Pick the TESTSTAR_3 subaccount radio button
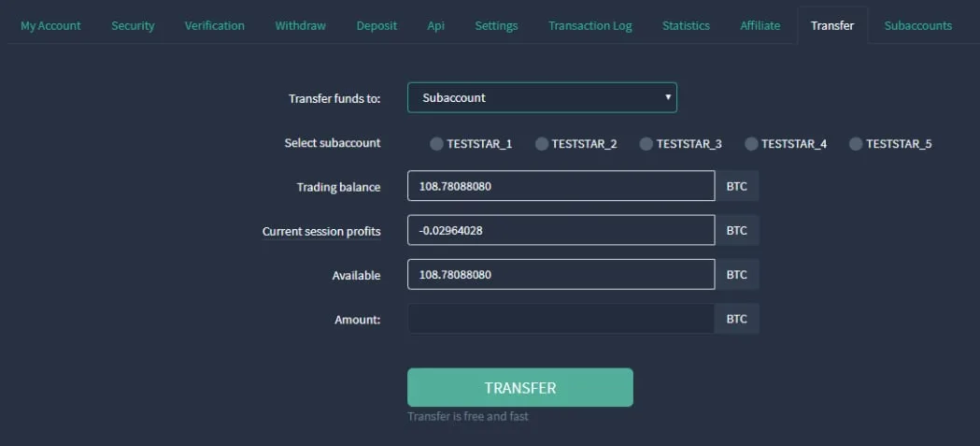This screenshot has width=980, height=446. 646,144
